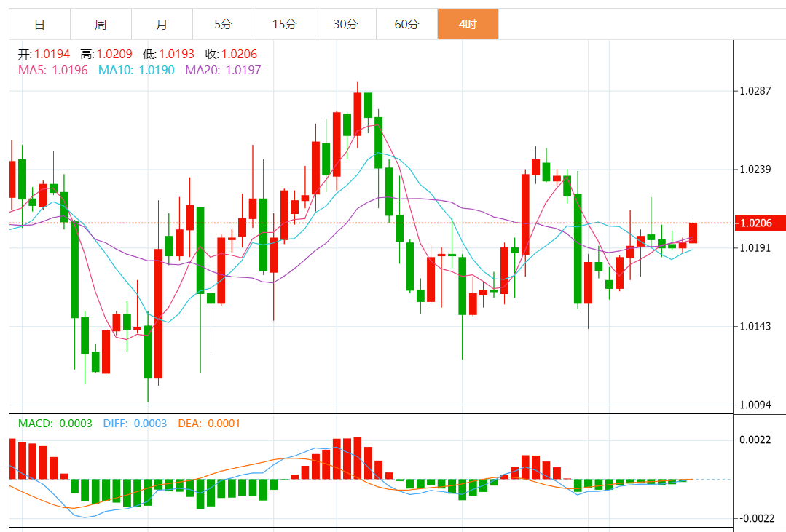Click the 1.0287 price axis label
Screen dimensions: 786x532
click(755, 91)
